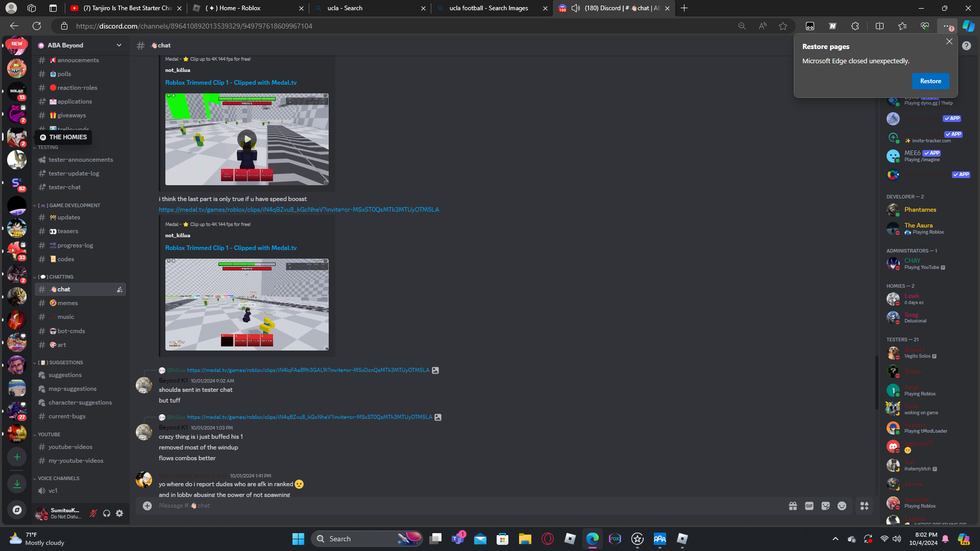Viewport: 980px width, 551px height.
Task: Open the emoji picker
Action: (x=842, y=506)
